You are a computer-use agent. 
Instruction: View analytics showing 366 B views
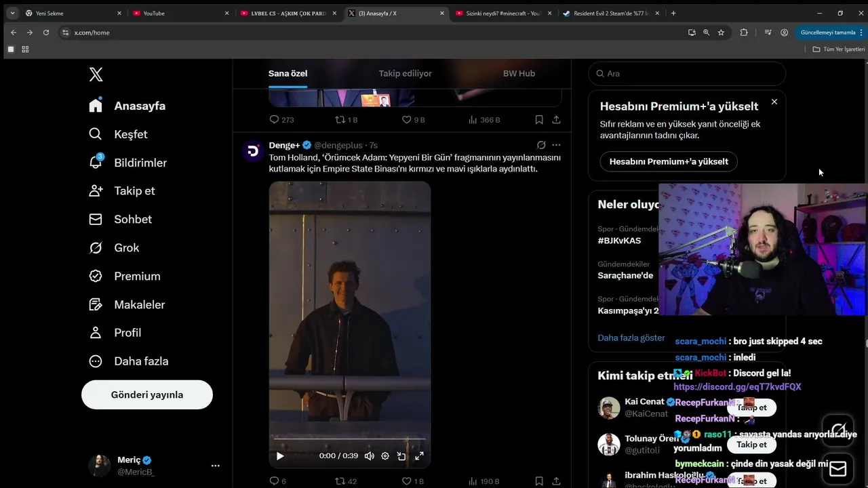coord(484,119)
